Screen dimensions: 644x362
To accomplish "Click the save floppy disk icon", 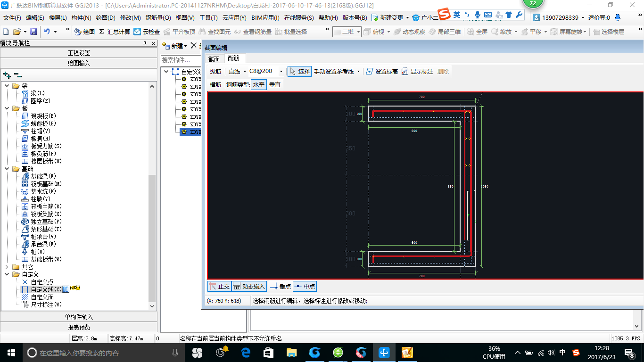I will 33,32.
